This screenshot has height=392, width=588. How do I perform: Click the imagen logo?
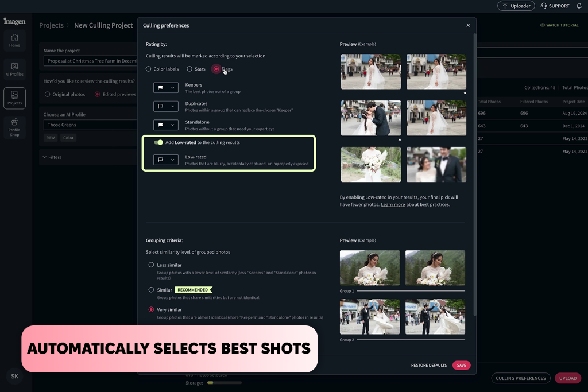tap(14, 21)
